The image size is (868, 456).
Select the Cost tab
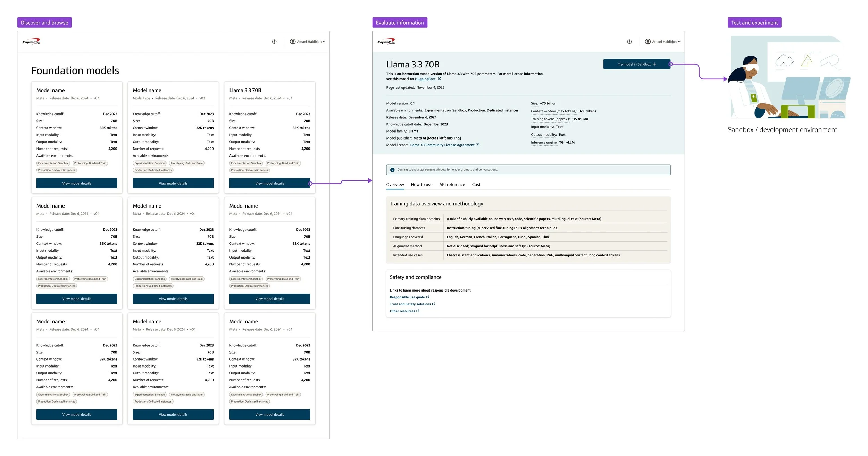click(x=476, y=185)
